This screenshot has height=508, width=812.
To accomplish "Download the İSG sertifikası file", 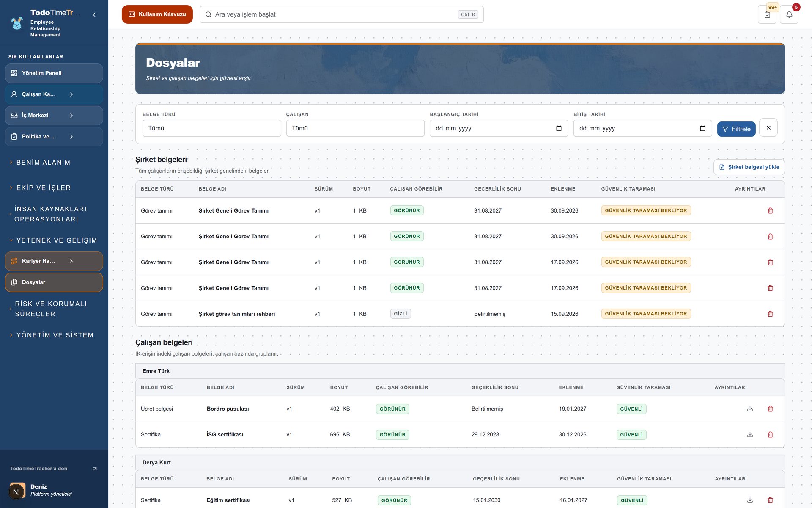I will click(750, 435).
